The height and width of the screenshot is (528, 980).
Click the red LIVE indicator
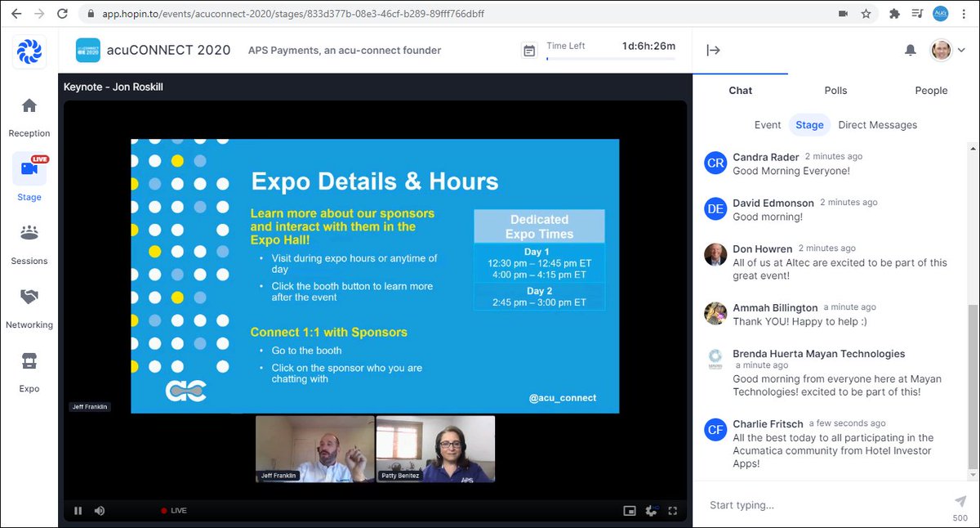coord(174,511)
